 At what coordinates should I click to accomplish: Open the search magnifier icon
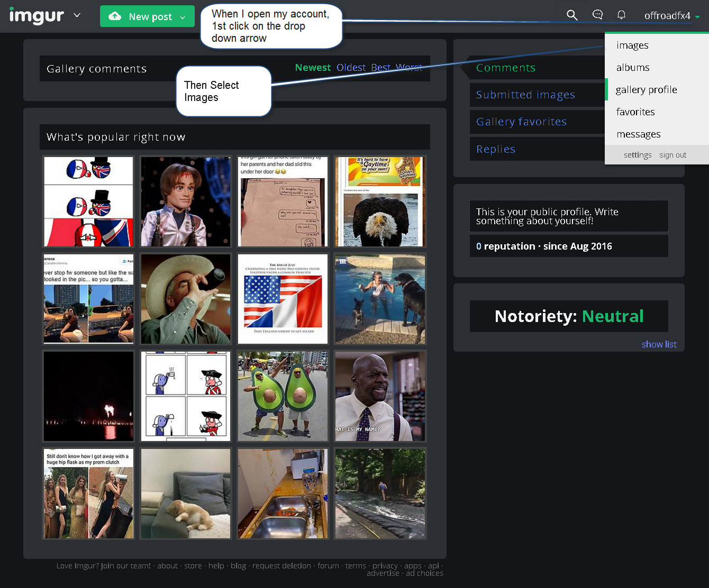[x=572, y=15]
